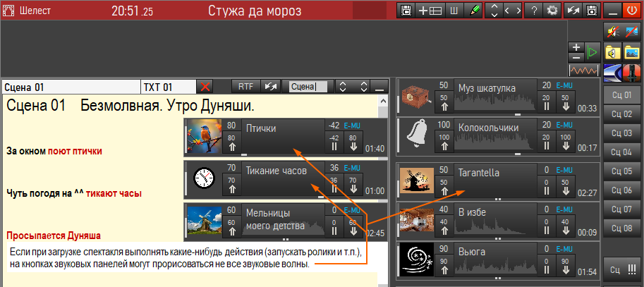Click fade-in up arrow on Вьюга

pos(444,265)
